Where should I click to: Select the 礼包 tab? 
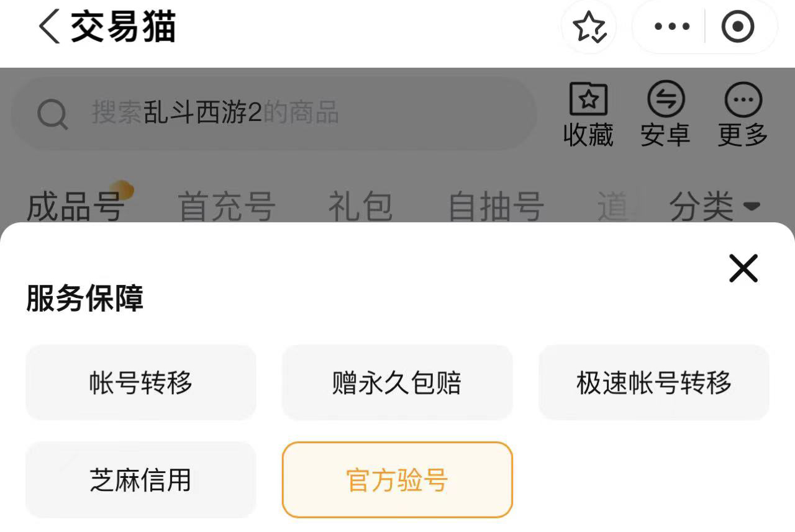click(360, 206)
